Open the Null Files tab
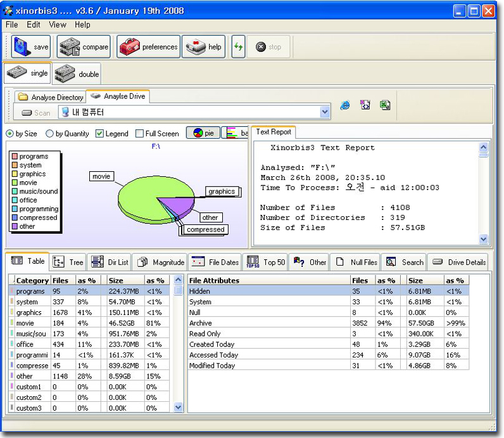 [355, 262]
